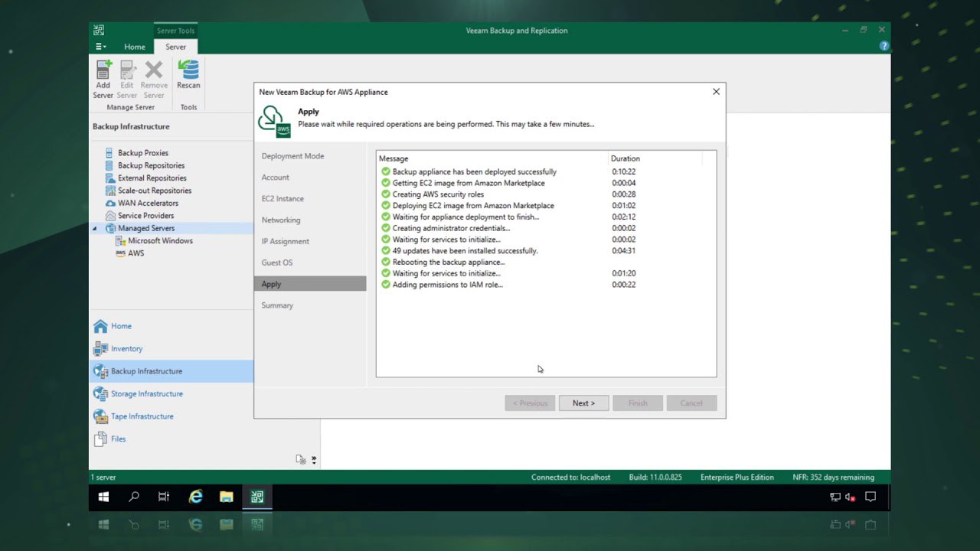Select 'Backup appliance has been deployed successfully' row

pyautogui.click(x=546, y=172)
